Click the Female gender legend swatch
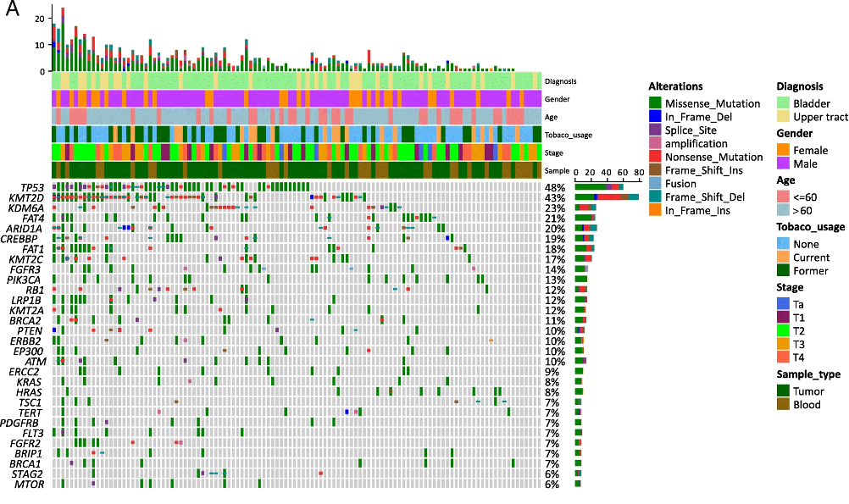 (783, 150)
